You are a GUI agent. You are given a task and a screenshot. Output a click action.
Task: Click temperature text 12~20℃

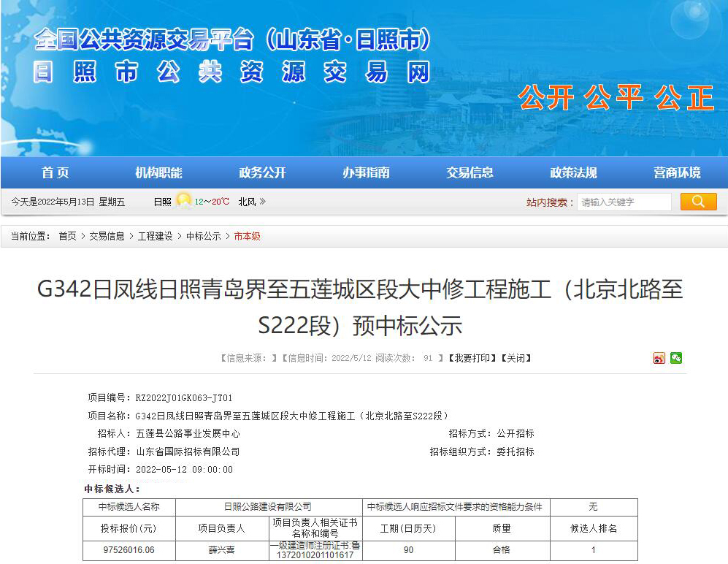[x=212, y=202]
